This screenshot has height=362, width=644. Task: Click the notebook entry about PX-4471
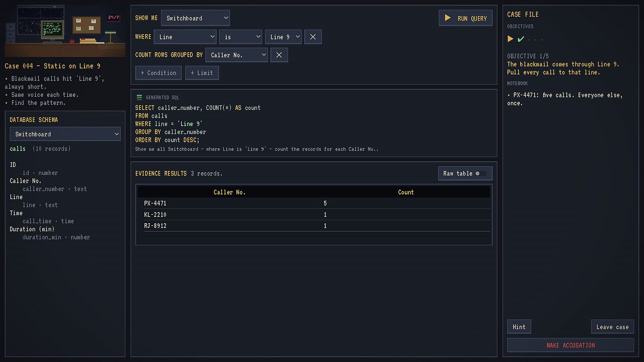[x=565, y=99]
